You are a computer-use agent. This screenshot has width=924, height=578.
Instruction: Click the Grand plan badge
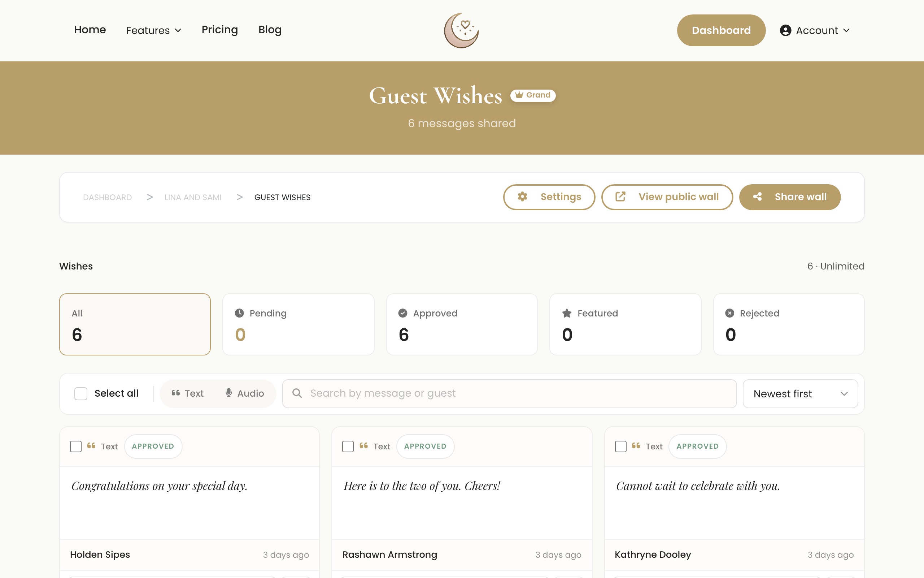tap(533, 95)
